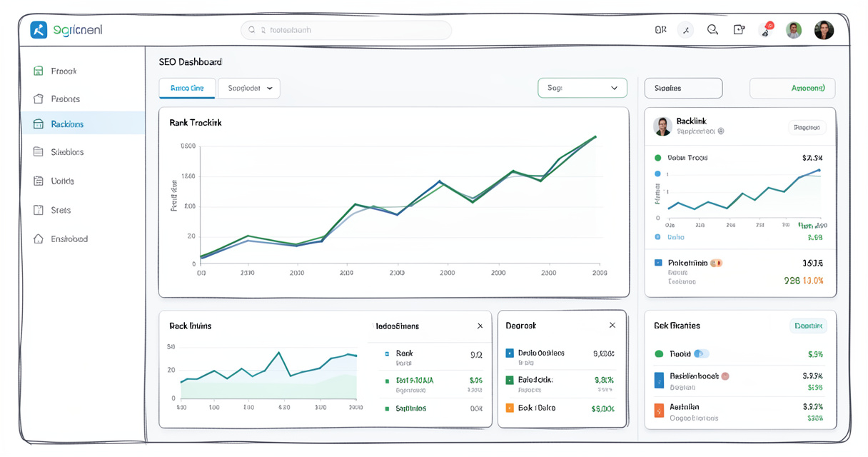Click the green Amoneng button
The height and width of the screenshot is (457, 868).
pyautogui.click(x=792, y=88)
